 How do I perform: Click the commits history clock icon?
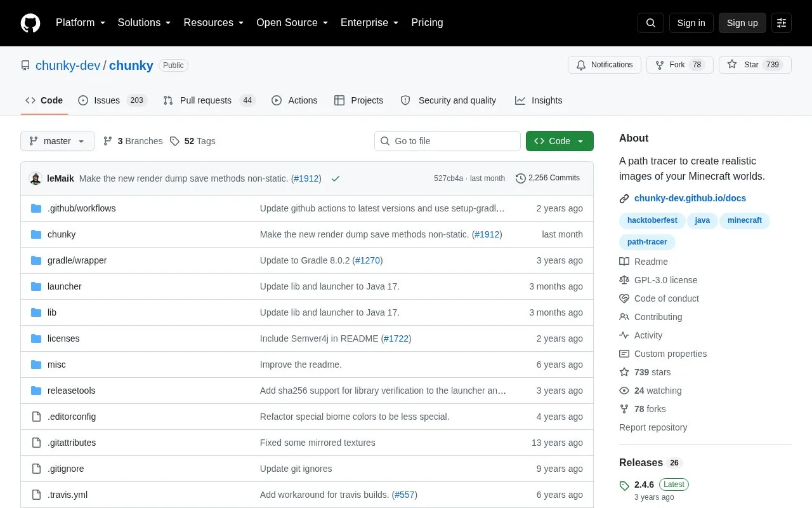[521, 178]
